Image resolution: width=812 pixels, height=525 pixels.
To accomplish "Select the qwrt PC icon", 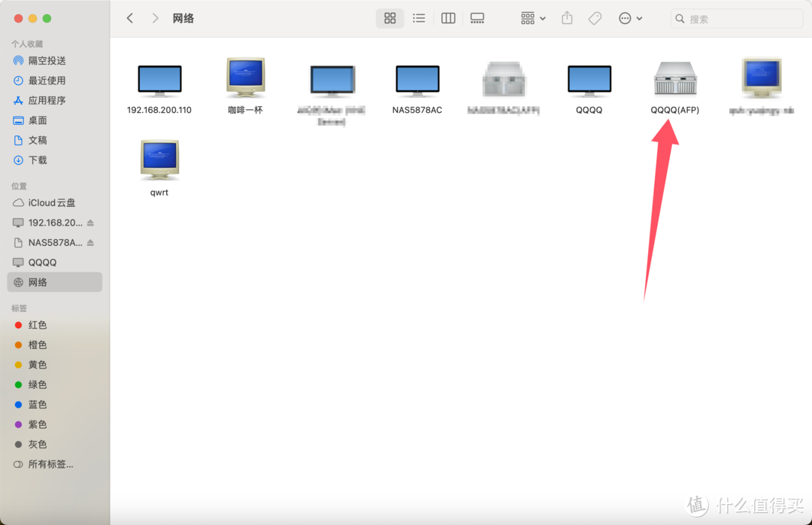I will tap(159, 160).
